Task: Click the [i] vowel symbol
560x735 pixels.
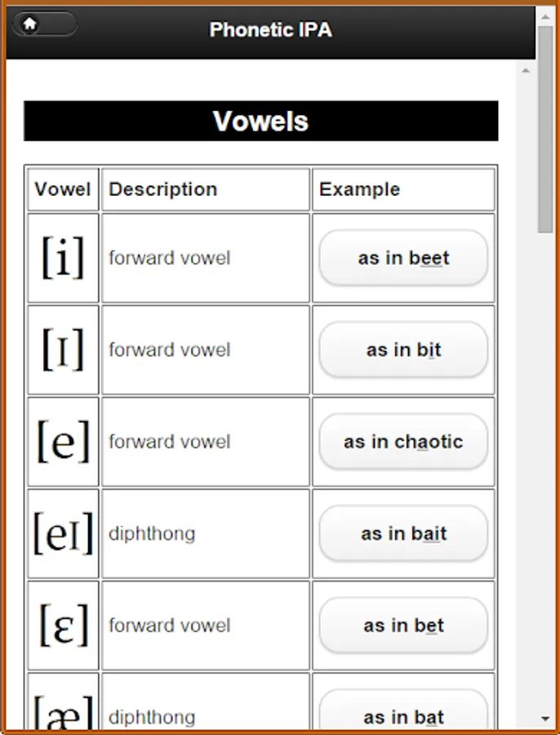Action: (x=63, y=258)
